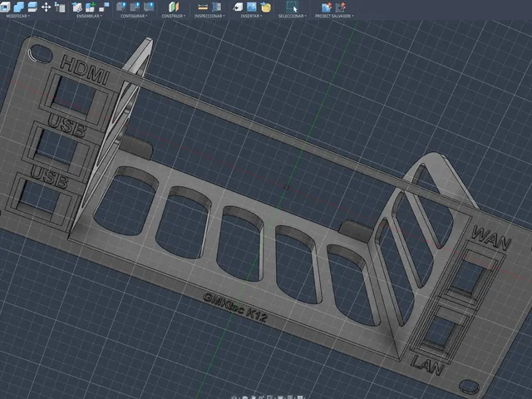Click the first Configurar tool icon
Screen dimensions: 532x399
pos(121,7)
